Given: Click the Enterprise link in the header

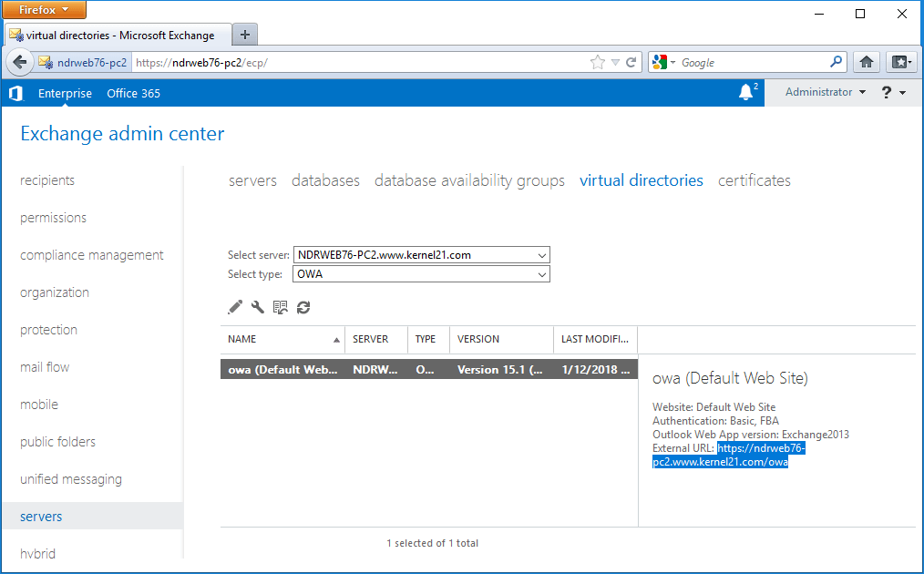Looking at the screenshot, I should tap(65, 93).
